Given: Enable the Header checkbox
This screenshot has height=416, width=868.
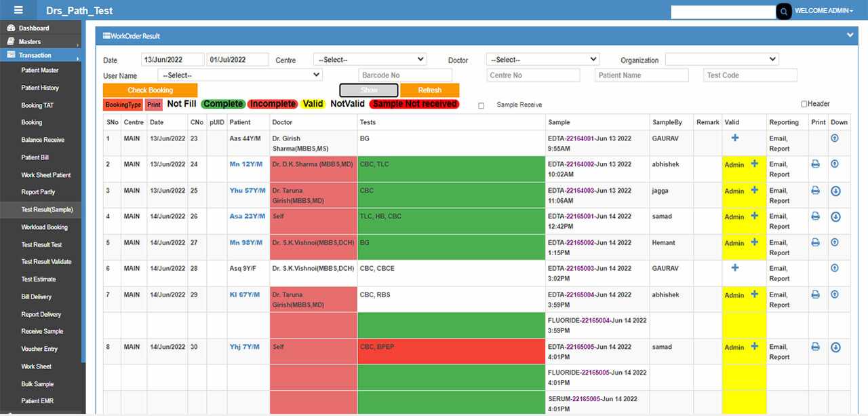Looking at the screenshot, I should [804, 105].
